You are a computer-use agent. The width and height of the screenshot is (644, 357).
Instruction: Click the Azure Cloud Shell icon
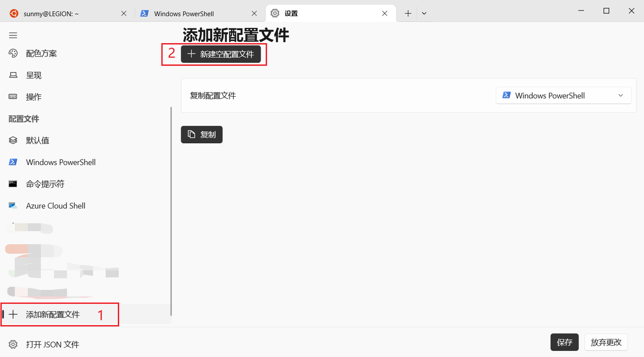[13, 205]
